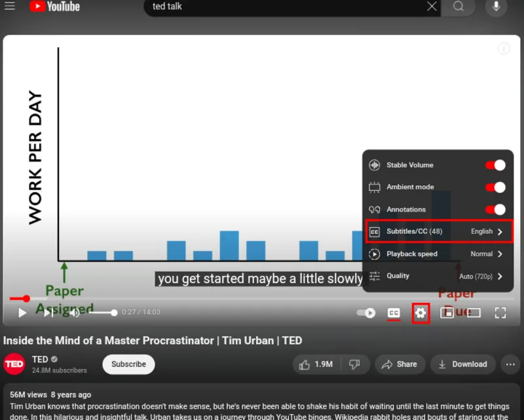
Task: Enter full screen mode
Action: (500, 313)
